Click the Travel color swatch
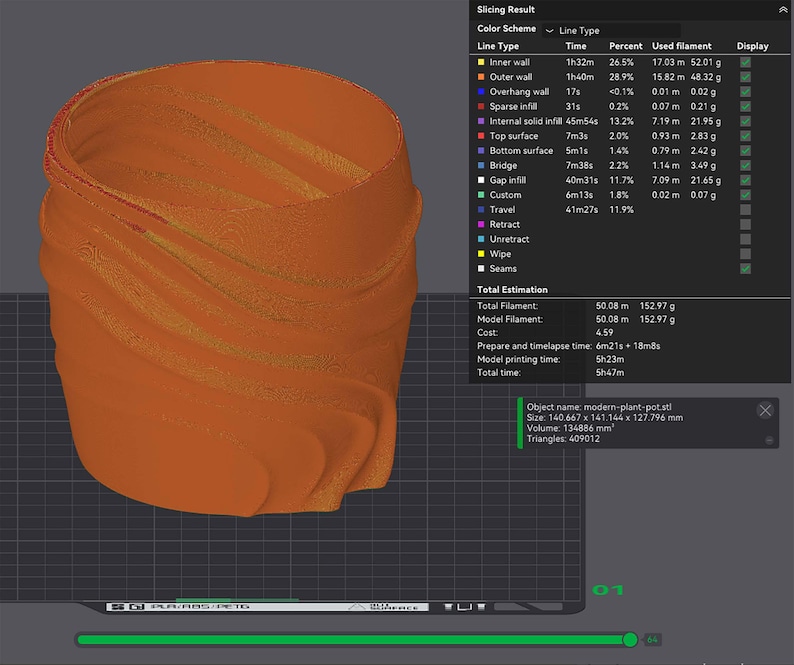Viewport: 794px width, 665px height. (481, 209)
